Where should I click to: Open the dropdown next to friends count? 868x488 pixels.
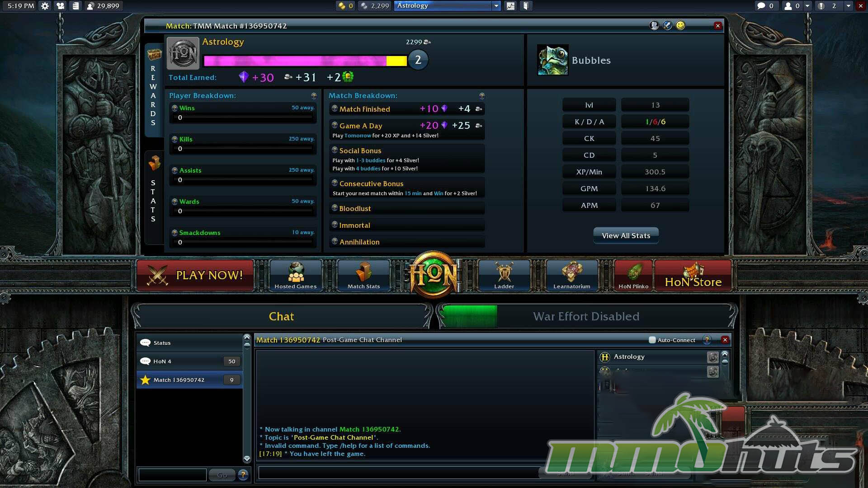click(808, 6)
